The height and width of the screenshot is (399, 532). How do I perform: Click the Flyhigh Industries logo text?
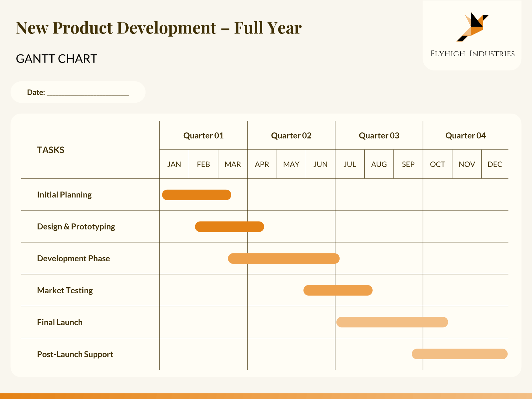(x=472, y=53)
